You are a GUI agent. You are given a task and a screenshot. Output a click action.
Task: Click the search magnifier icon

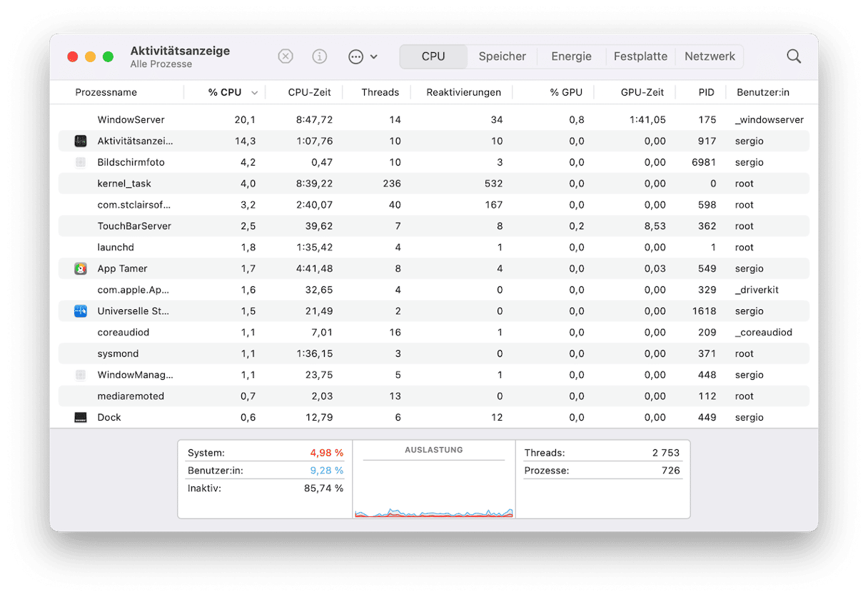coord(794,56)
